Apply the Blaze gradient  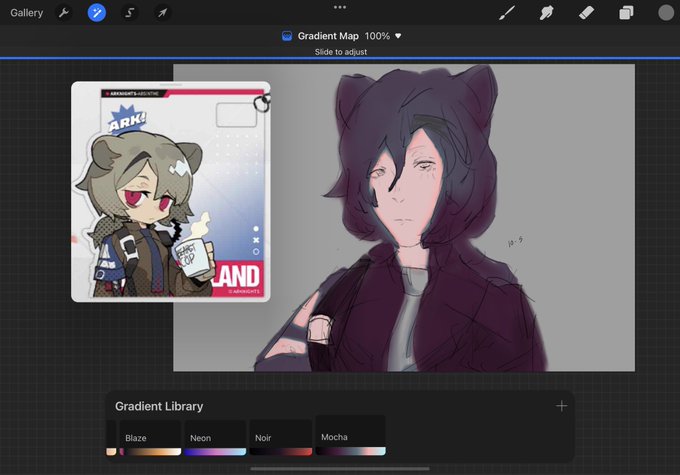[x=150, y=438]
